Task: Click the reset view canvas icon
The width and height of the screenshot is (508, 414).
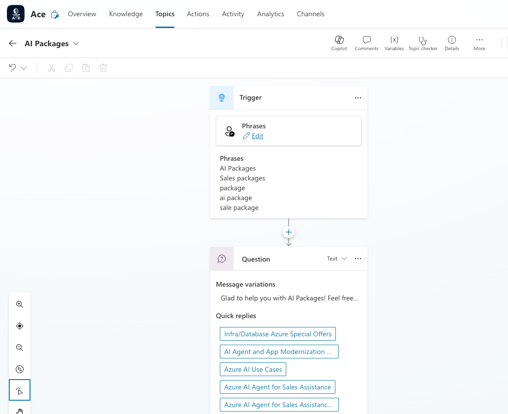Action: click(x=20, y=369)
